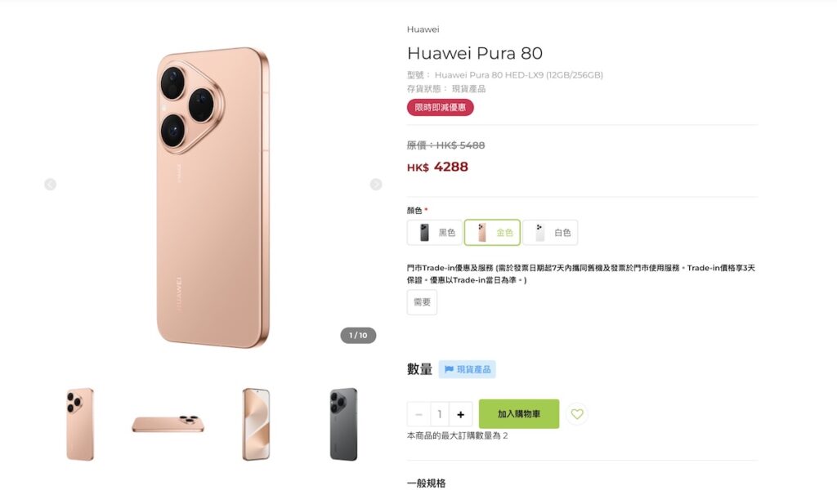Click the 1 / 10 image counter badge
837x504 pixels.
[358, 336]
